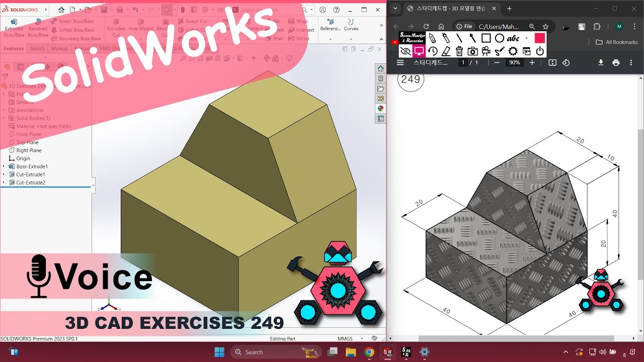Select the abc text tool

coord(513,38)
